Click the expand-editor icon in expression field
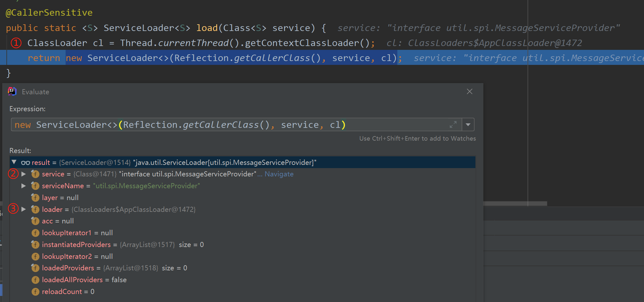The image size is (644, 302). 453,125
